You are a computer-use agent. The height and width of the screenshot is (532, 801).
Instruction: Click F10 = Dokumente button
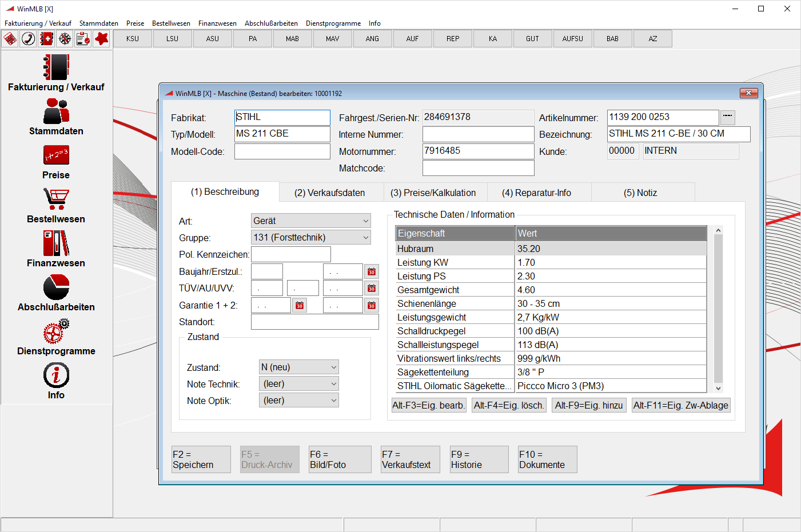(x=548, y=459)
